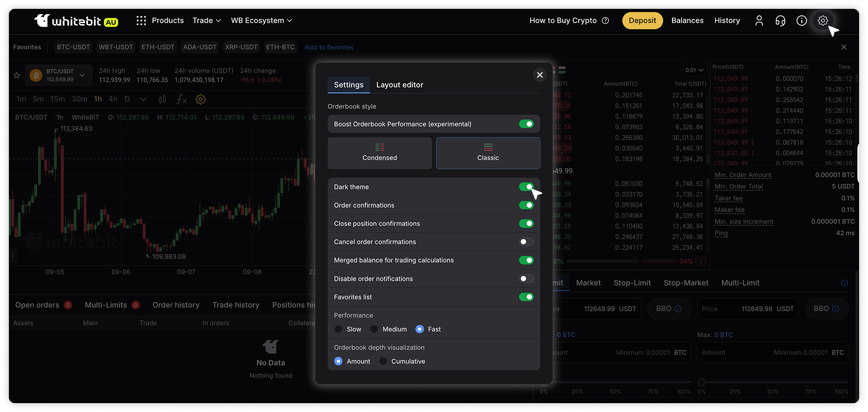Select Cumulative orderbook depth visualization

click(x=383, y=361)
